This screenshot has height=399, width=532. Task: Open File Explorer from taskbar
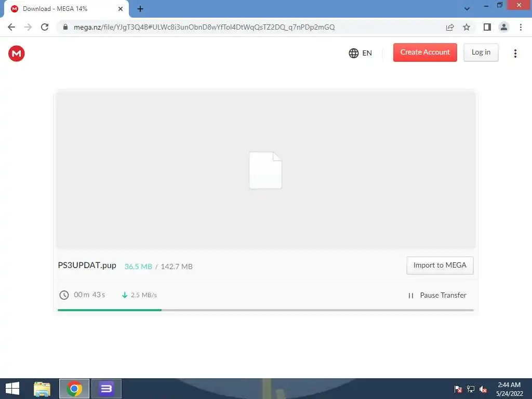tap(42, 389)
